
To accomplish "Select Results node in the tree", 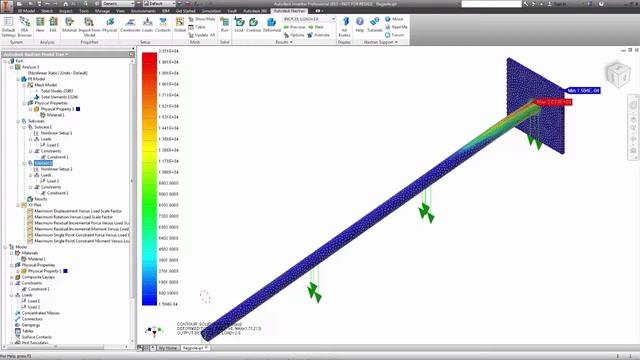I will 40,199.
